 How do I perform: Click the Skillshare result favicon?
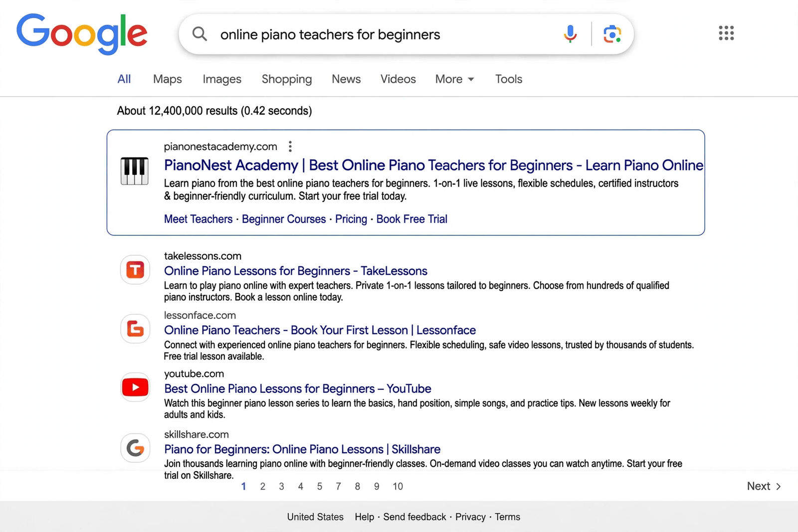[x=135, y=448]
